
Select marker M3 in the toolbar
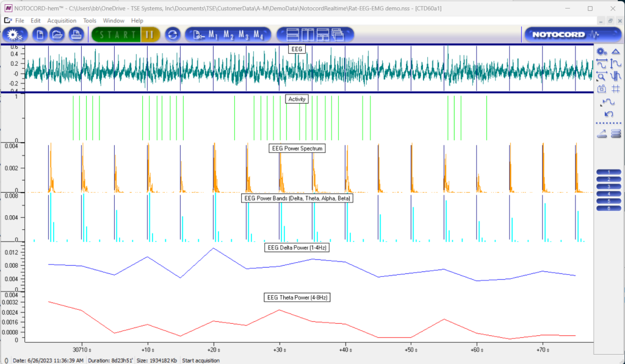tap(244, 35)
